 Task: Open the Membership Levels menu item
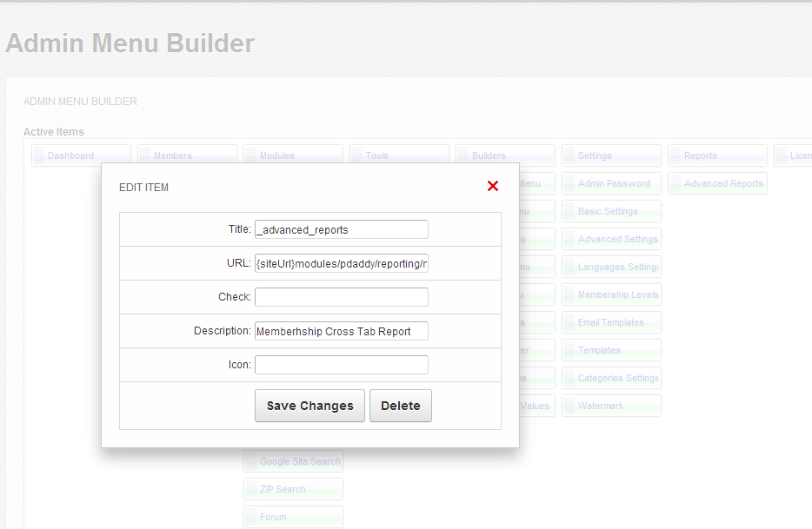617,295
